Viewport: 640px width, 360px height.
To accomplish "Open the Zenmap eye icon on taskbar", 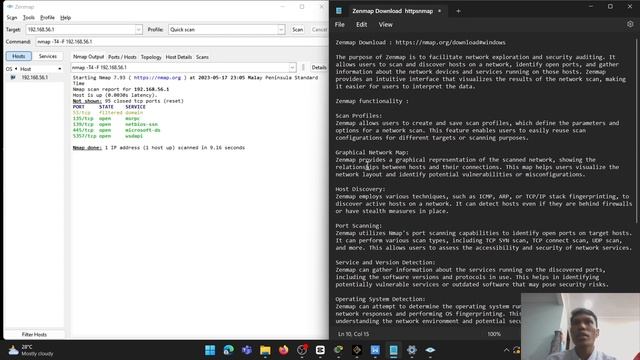I will [430, 350].
